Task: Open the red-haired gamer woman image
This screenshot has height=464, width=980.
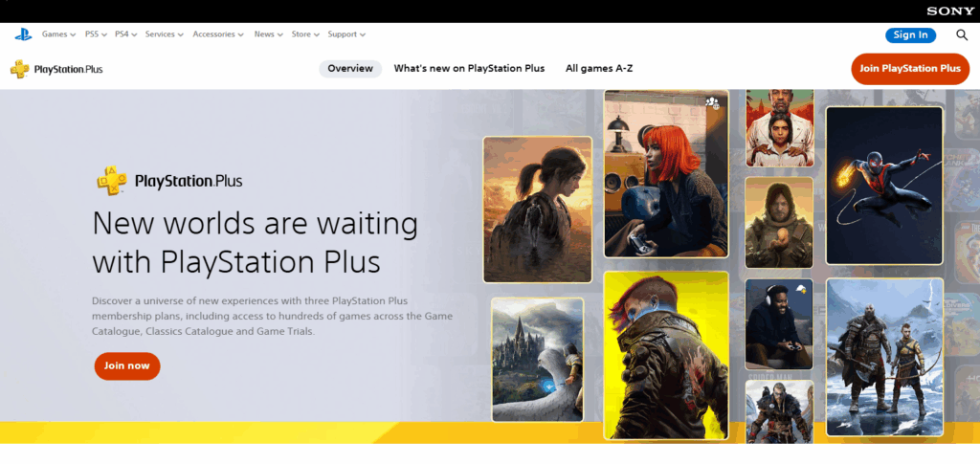Action: pos(666,173)
